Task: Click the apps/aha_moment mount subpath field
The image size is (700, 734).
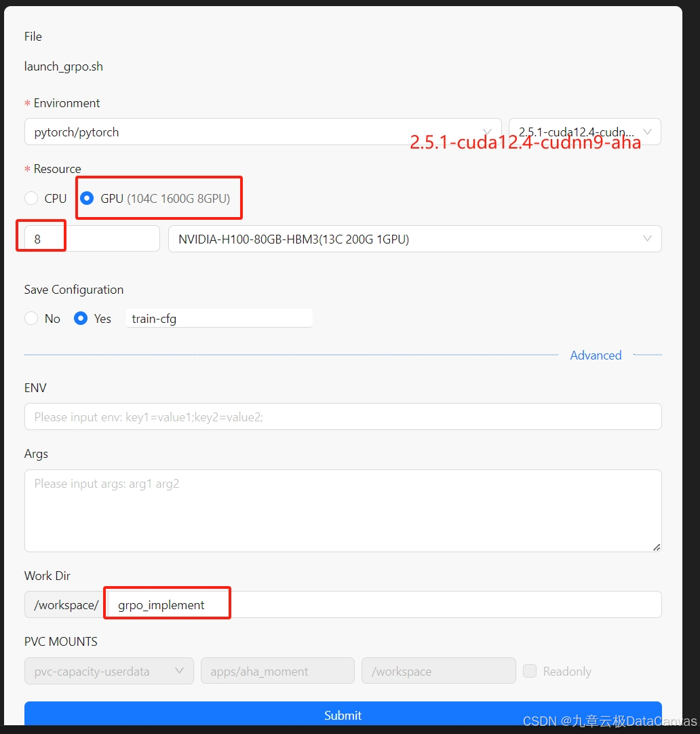Action: (x=277, y=671)
